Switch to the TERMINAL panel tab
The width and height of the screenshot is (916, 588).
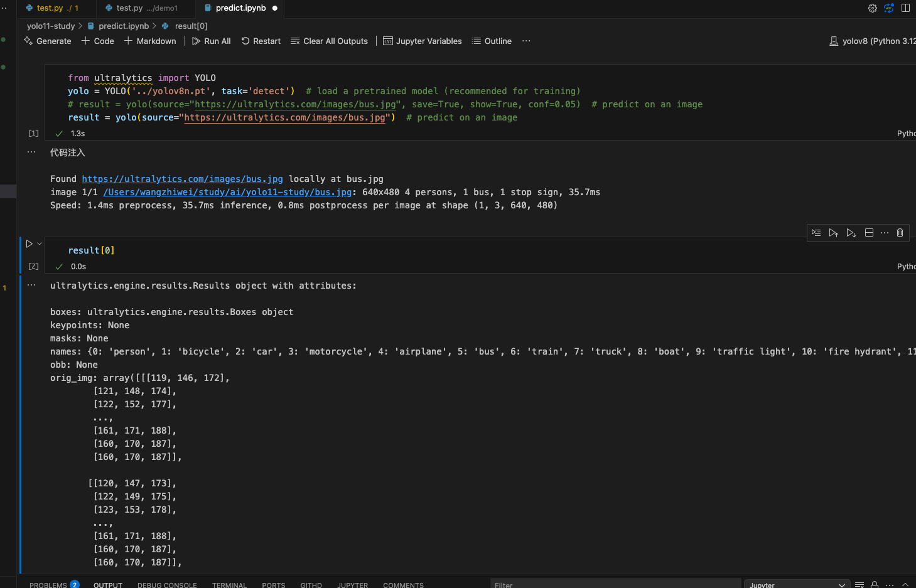pyautogui.click(x=229, y=585)
